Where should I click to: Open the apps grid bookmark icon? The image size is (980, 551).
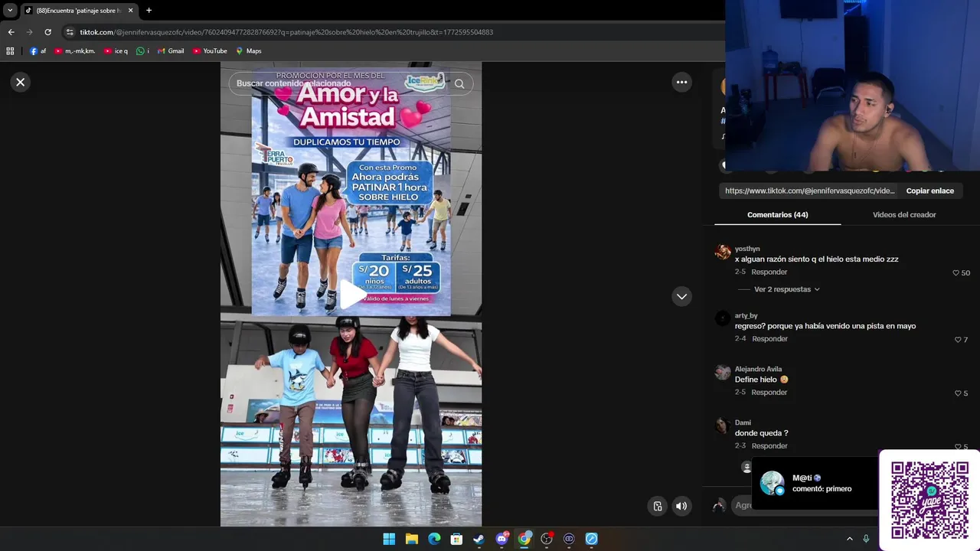tap(10, 51)
